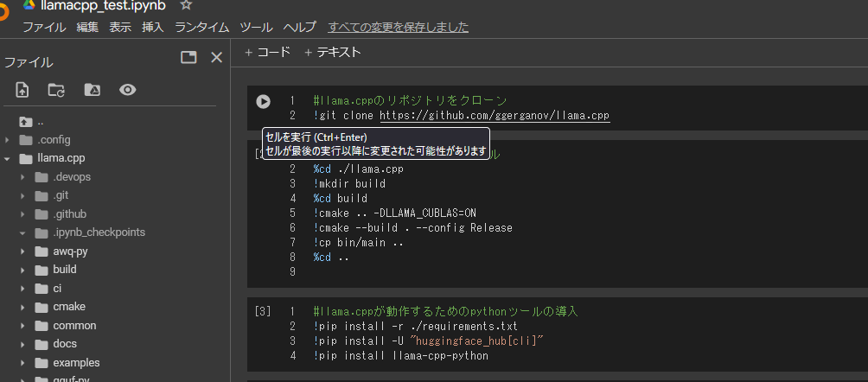
Task: Select the common folder name
Action: pos(74,326)
